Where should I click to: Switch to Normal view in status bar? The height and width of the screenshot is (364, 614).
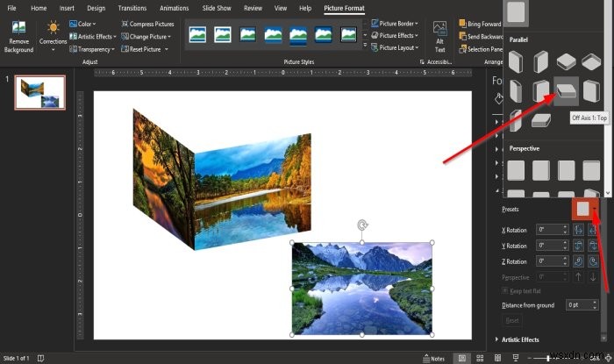[462, 358]
